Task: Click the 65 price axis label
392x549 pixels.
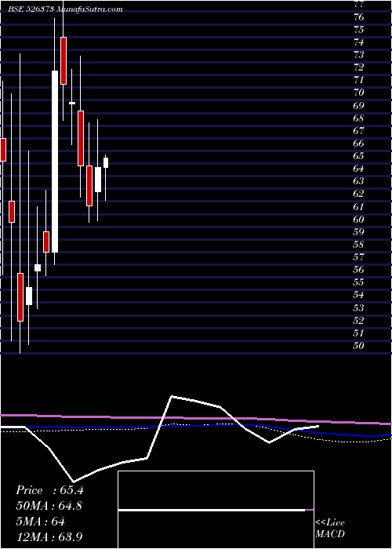Action: (x=358, y=155)
